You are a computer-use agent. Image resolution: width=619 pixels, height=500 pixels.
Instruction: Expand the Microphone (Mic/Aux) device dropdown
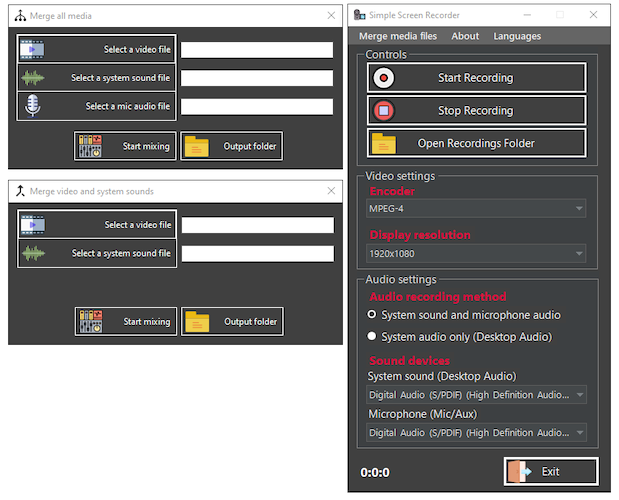tap(476, 433)
